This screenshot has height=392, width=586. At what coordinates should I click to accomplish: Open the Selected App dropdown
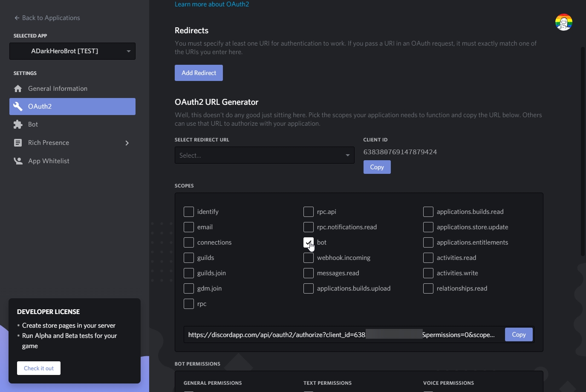(x=72, y=51)
